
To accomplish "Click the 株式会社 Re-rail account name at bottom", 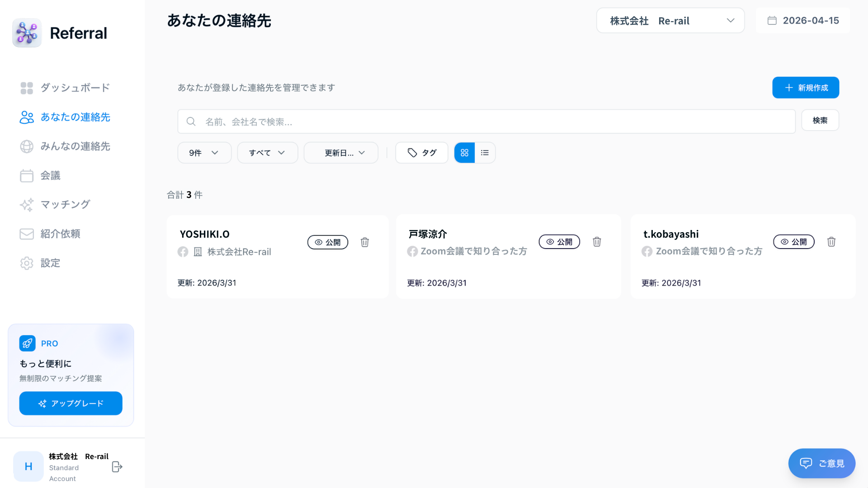I will click(x=79, y=456).
